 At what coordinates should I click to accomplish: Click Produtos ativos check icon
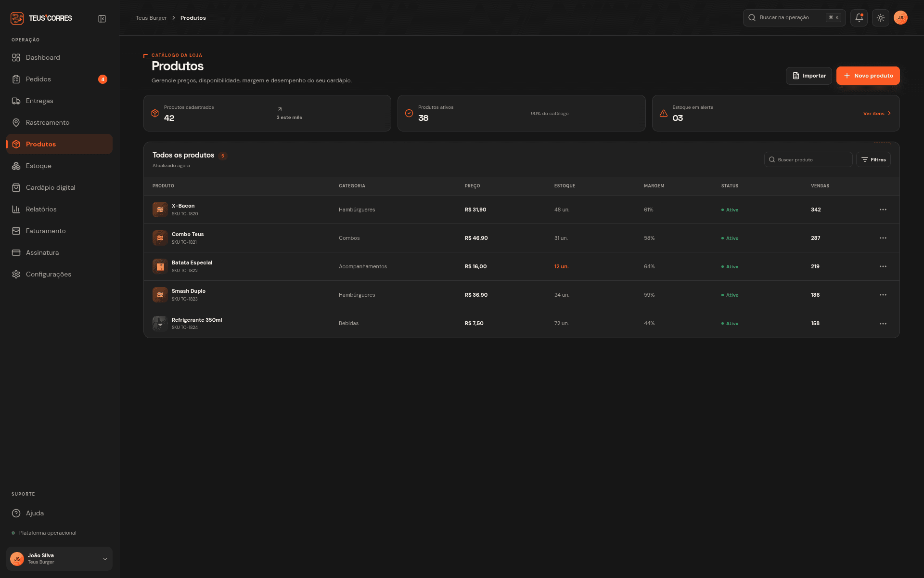[x=409, y=113]
